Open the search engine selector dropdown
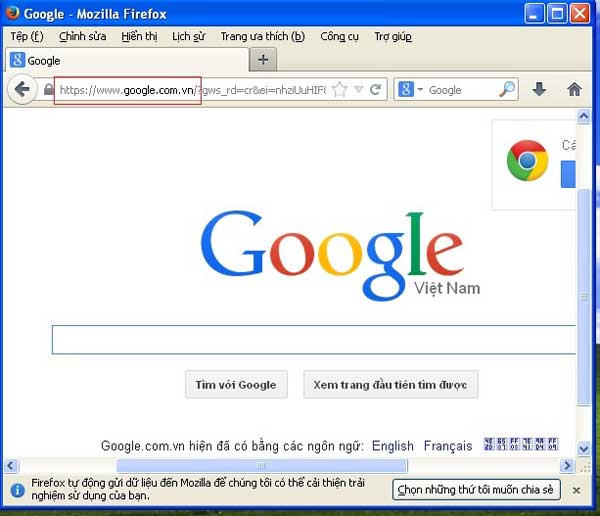 420,90
